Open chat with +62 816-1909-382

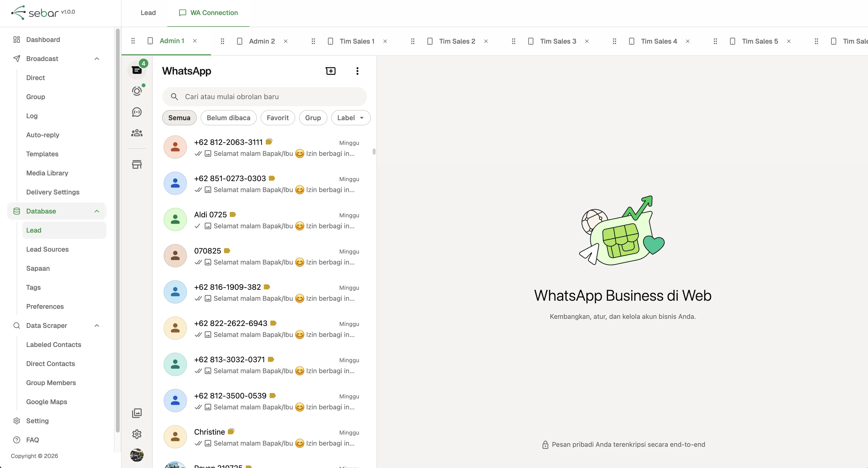(264, 292)
